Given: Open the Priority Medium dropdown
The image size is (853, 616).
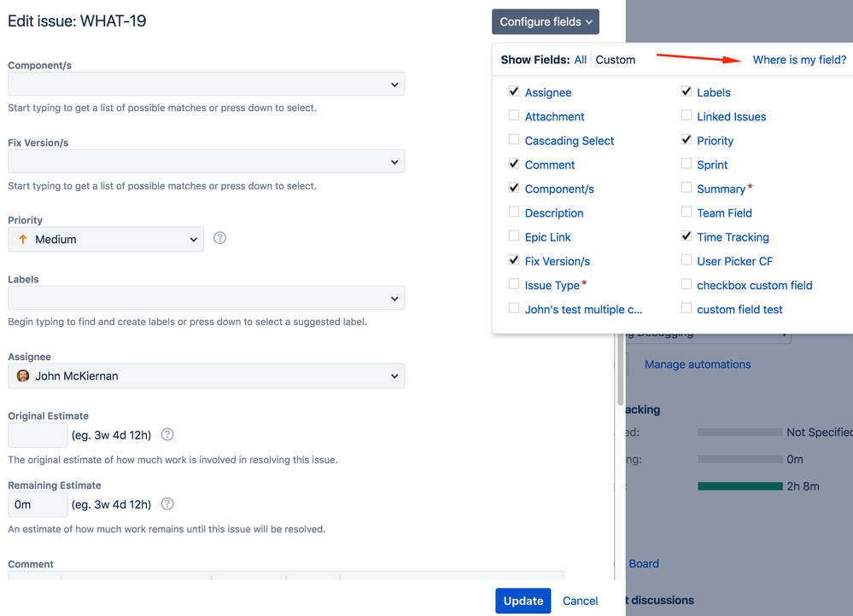Looking at the screenshot, I should [x=106, y=239].
